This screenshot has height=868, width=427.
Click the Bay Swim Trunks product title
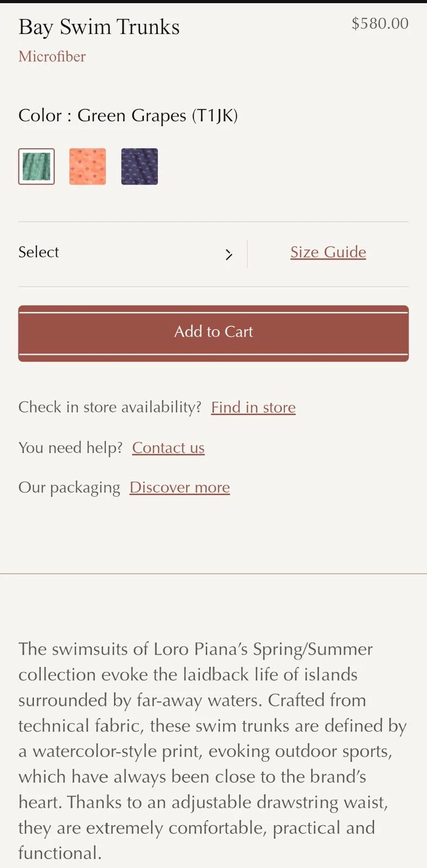point(99,27)
